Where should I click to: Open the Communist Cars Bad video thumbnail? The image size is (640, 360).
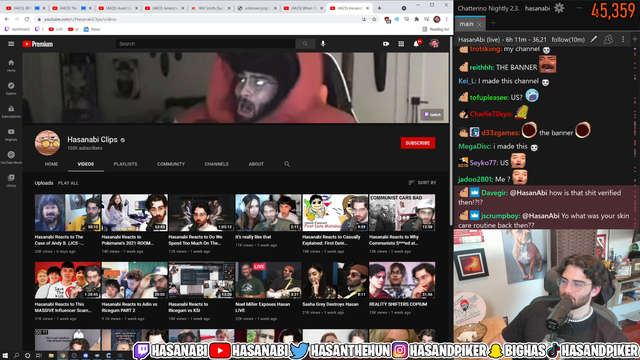click(x=402, y=212)
